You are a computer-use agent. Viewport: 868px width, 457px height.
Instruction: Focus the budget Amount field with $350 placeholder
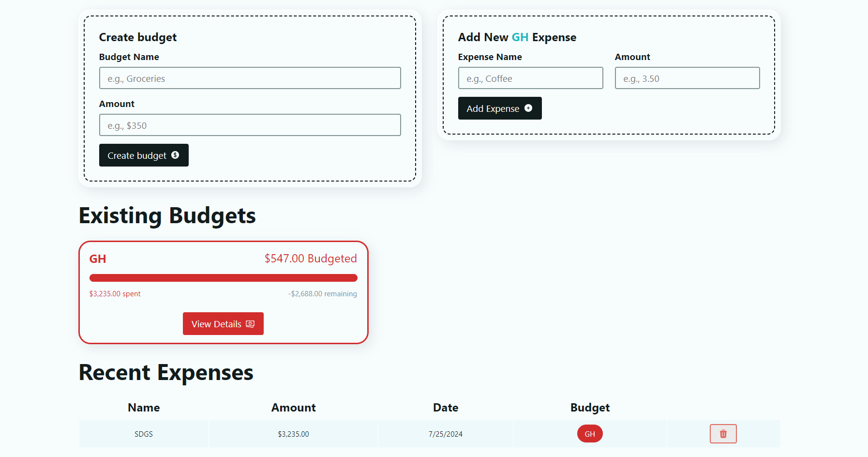[x=250, y=125]
